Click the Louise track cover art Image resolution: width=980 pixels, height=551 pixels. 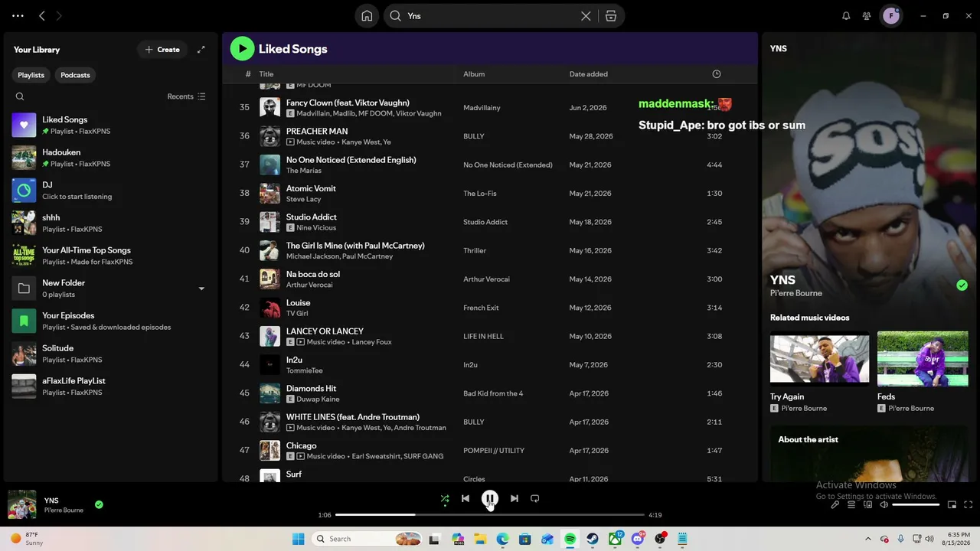click(x=269, y=308)
